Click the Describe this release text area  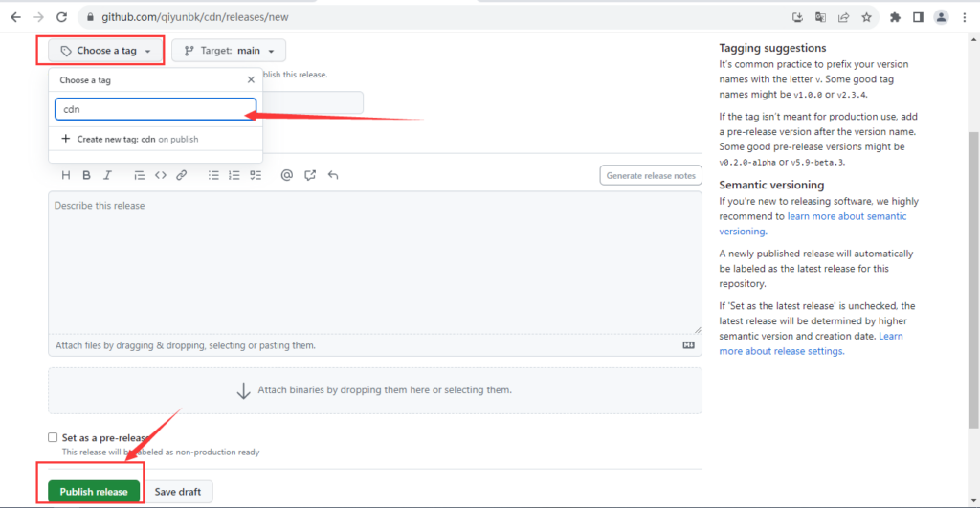pos(375,263)
